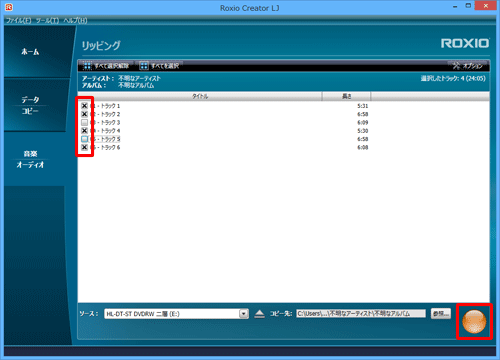Enable the トラック 5 checkbox

point(84,139)
